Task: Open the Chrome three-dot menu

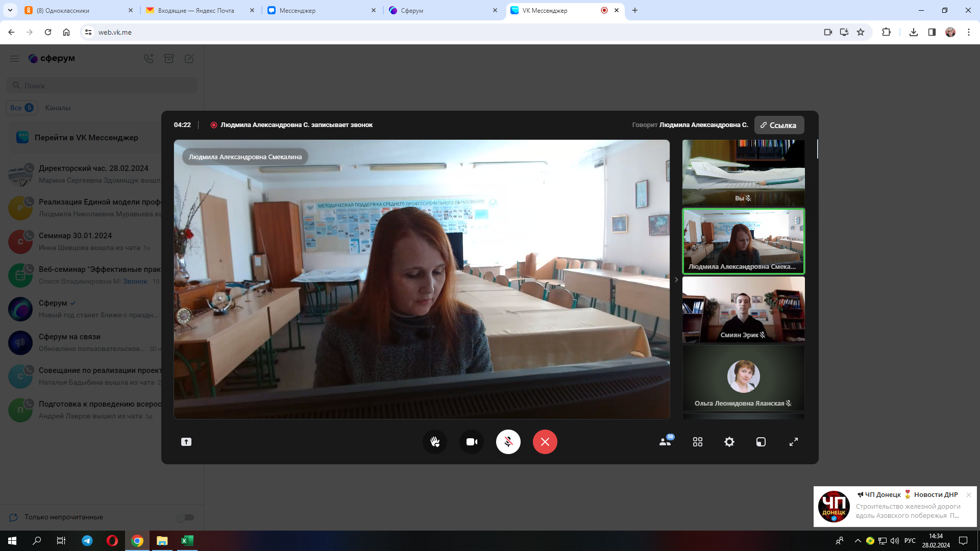Action: pyautogui.click(x=969, y=32)
